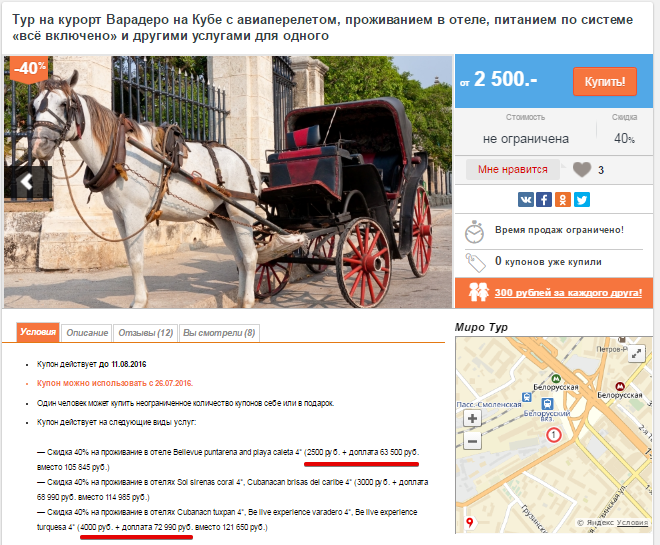Click the horse carriage photo
Screen dimensions: 660x545
228,182
